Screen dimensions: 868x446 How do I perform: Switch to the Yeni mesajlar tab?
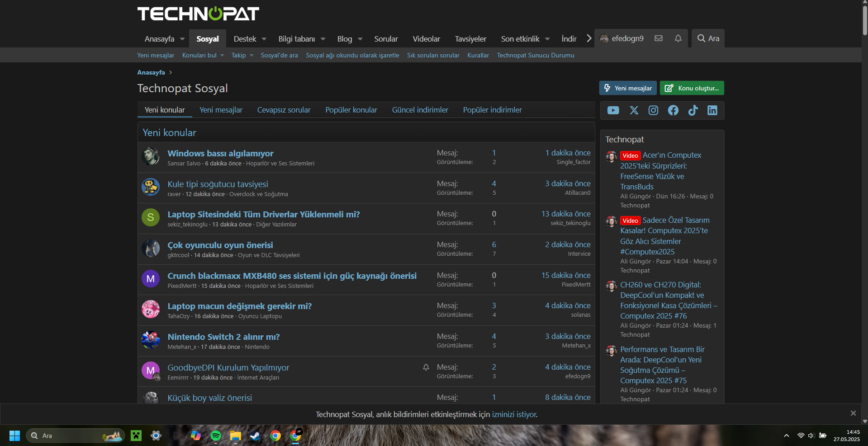(x=221, y=110)
